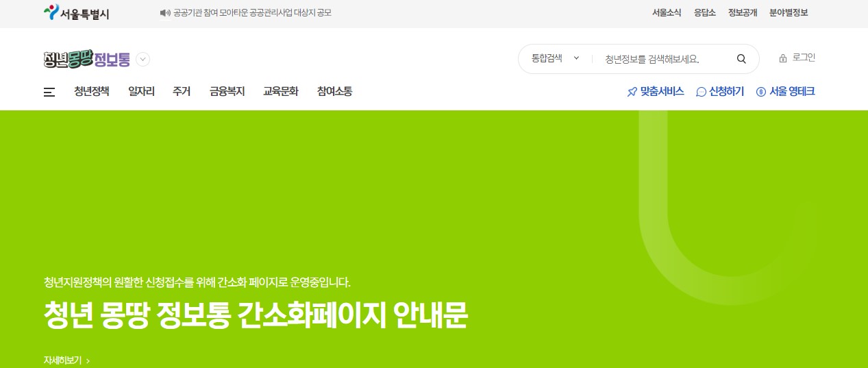The image size is (868, 368).
Task: Open the 금융복지 menu
Action: (227, 91)
